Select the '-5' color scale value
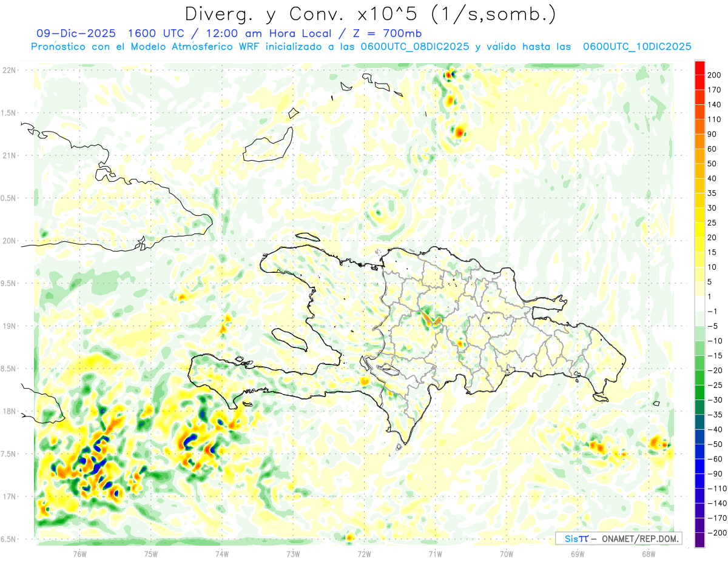 tap(713, 326)
